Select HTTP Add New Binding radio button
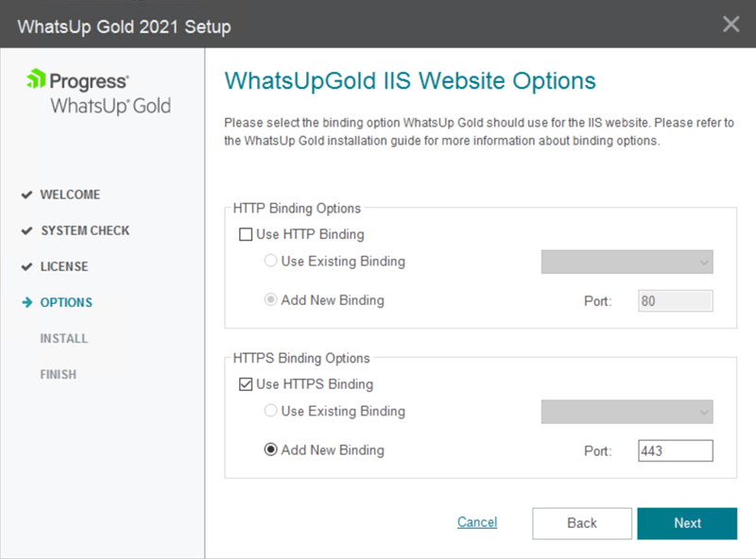Image resolution: width=756 pixels, height=559 pixels. point(270,299)
